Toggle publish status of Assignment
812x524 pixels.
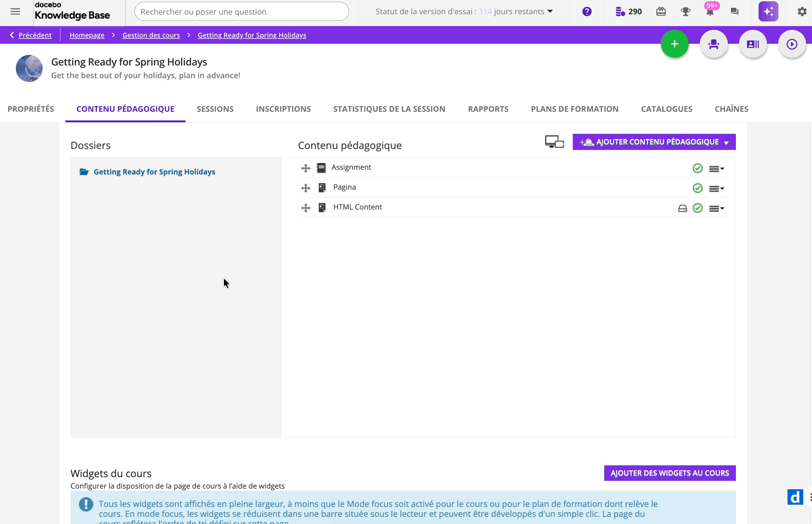click(697, 168)
